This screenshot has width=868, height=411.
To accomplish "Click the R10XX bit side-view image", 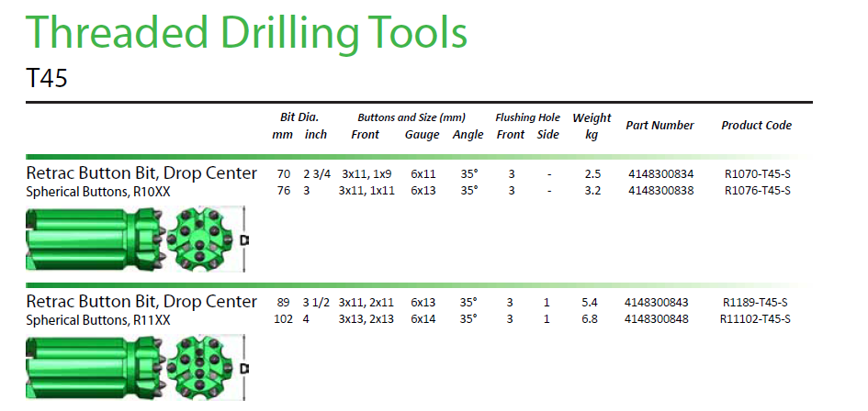I will pyautogui.click(x=92, y=239).
